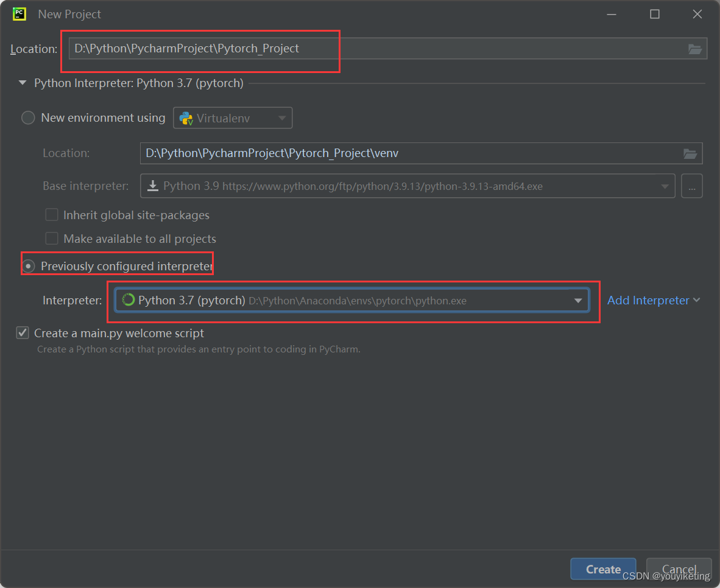Screen dimensions: 720x588
Task: Minimize the New Project window
Action: (x=612, y=14)
